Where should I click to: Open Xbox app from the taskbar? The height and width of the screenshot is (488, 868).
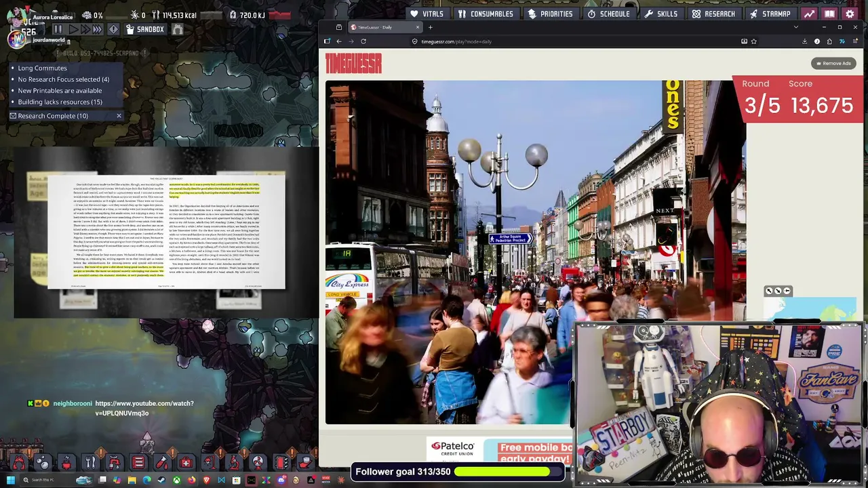tap(176, 480)
